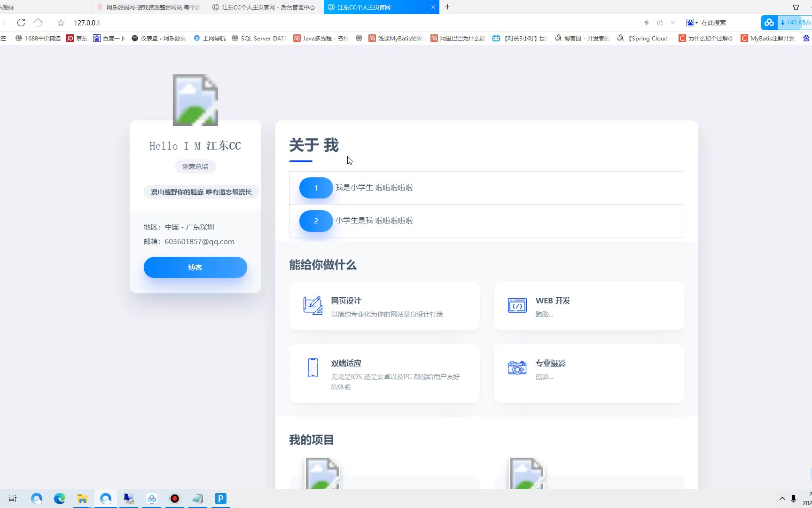The width and height of the screenshot is (812, 508).
Task: Switch to the 阿乐源码网 tab
Action: 149,7
